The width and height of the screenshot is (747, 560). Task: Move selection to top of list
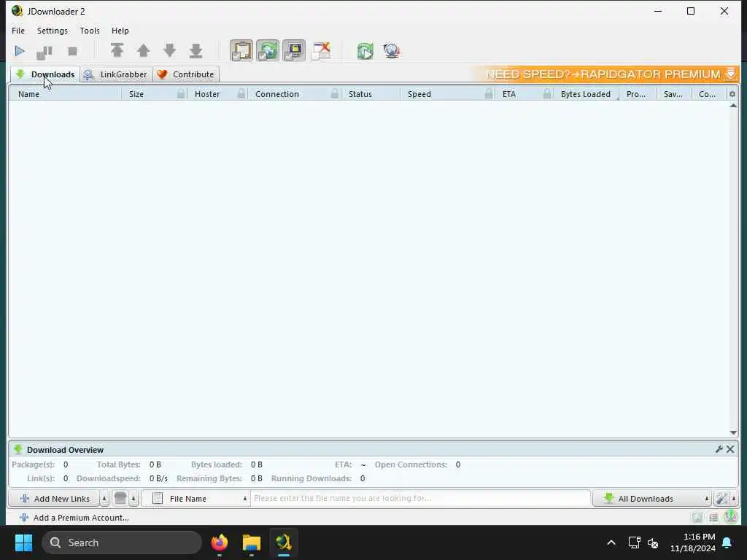(x=117, y=50)
